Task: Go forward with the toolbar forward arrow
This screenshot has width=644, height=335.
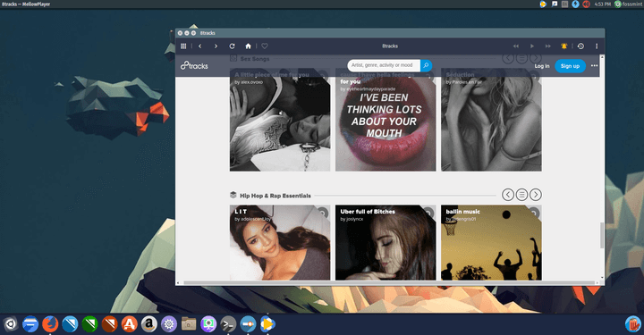Action: pyautogui.click(x=216, y=46)
